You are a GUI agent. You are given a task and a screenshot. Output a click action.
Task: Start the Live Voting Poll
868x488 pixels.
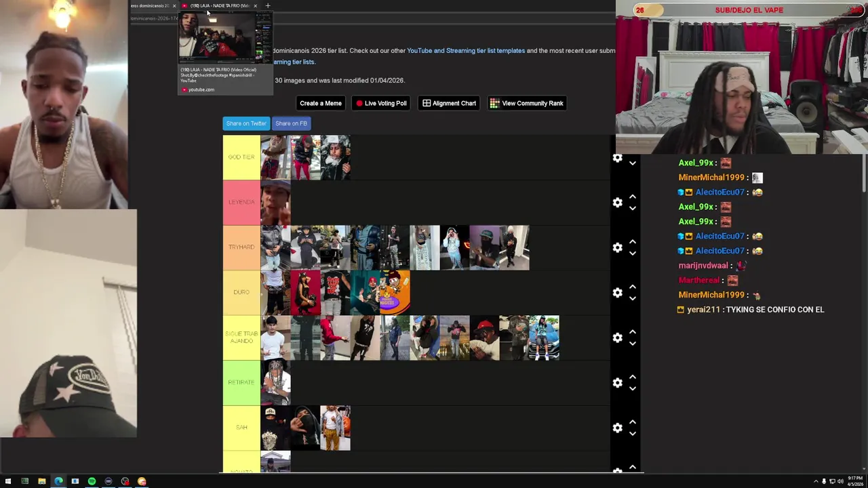tap(381, 103)
